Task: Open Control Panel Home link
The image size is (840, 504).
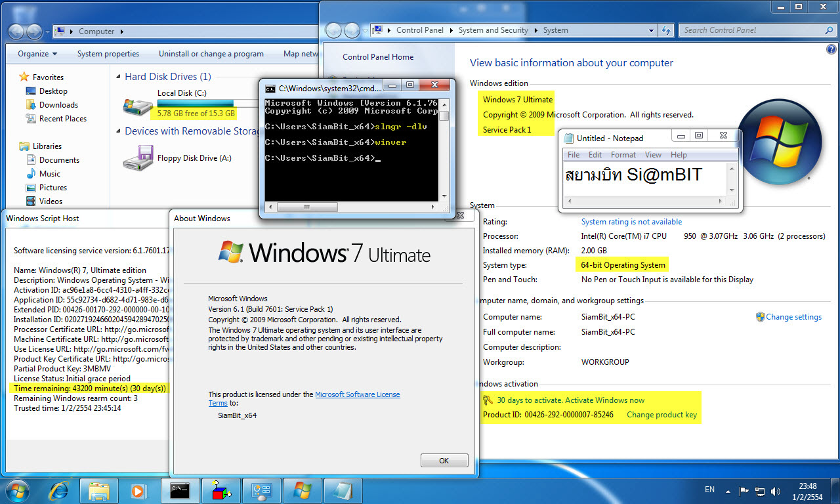Action: (x=378, y=57)
